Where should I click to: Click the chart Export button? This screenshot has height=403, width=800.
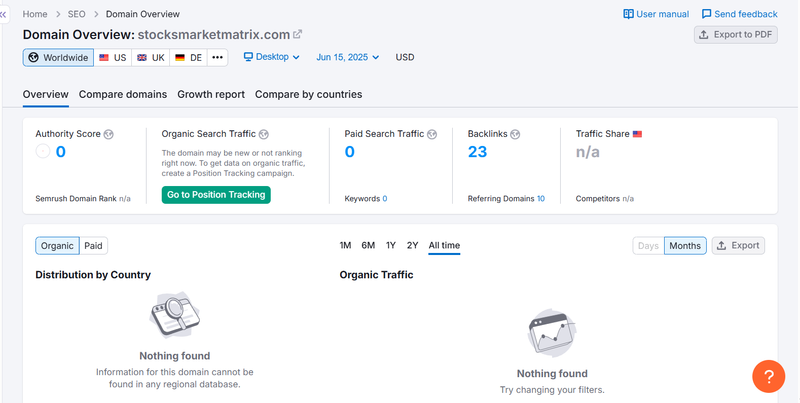pyautogui.click(x=738, y=245)
